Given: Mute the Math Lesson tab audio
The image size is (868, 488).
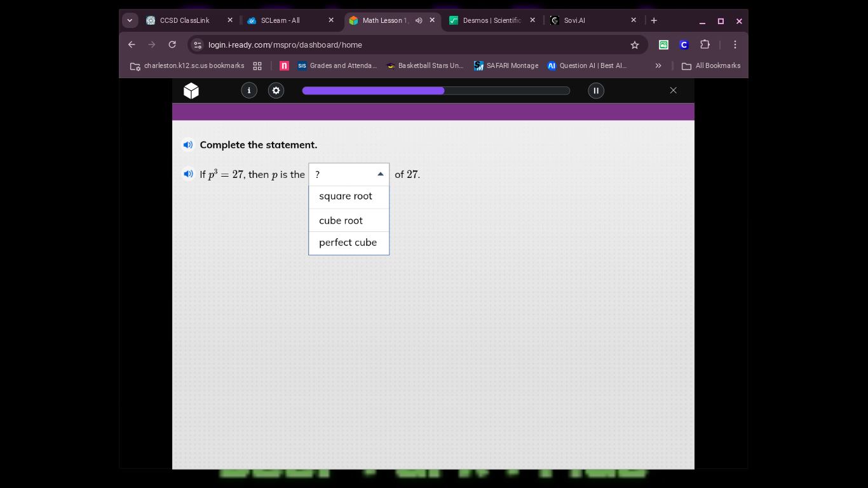Looking at the screenshot, I should pos(419,20).
